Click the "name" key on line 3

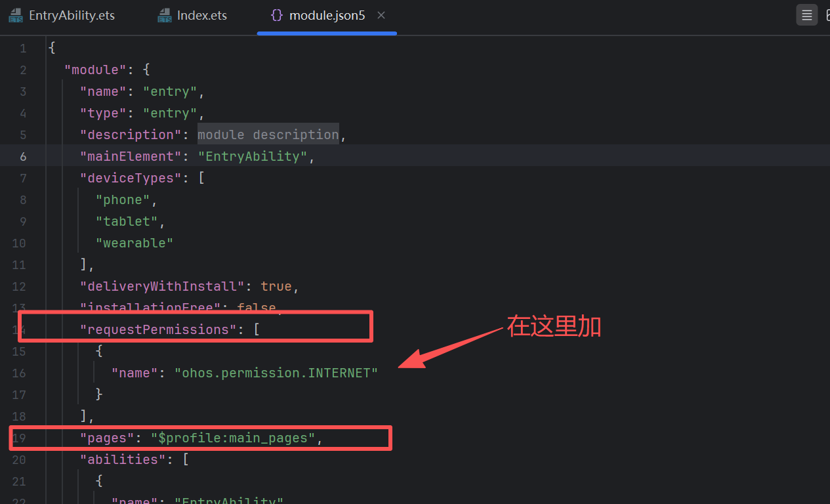click(103, 91)
